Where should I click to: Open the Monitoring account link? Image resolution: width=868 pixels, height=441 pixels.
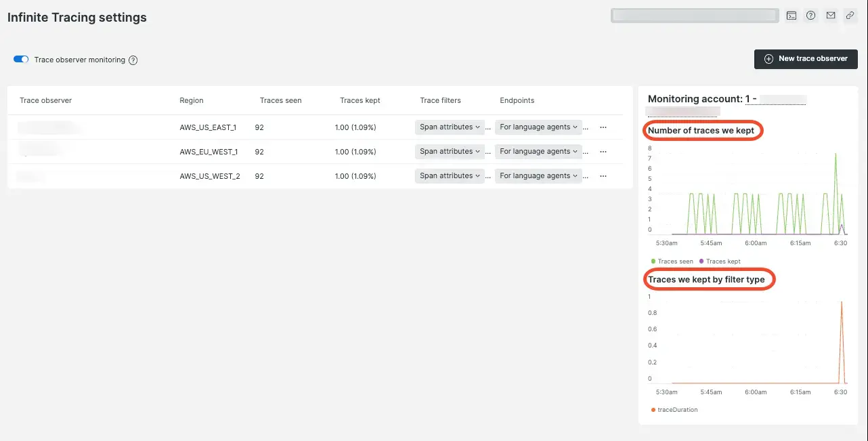click(x=775, y=100)
